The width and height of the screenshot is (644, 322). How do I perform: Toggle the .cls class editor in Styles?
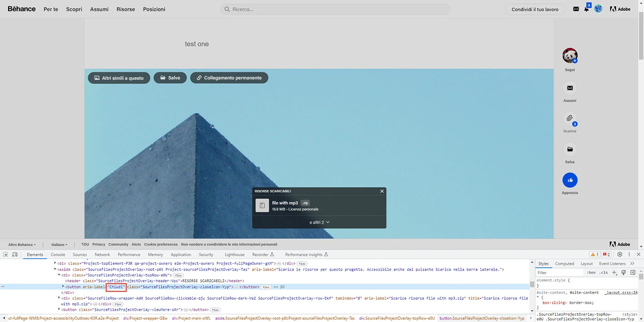point(603,272)
